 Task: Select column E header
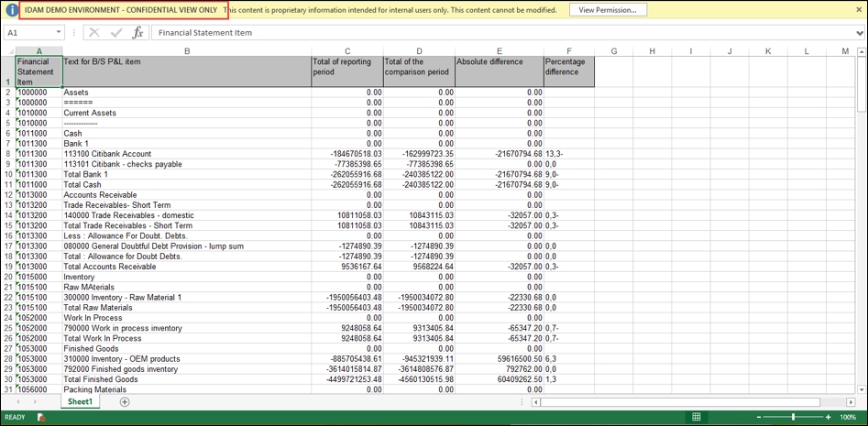click(x=500, y=51)
